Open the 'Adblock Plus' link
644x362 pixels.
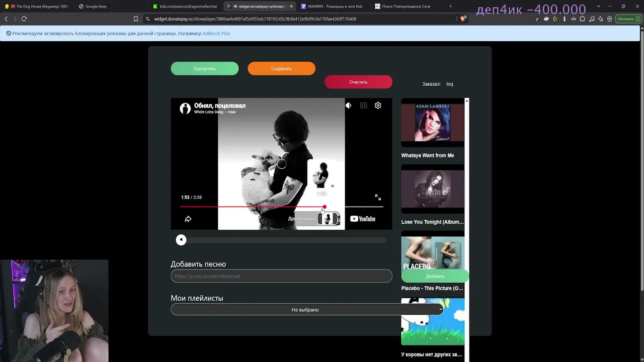[216, 33]
